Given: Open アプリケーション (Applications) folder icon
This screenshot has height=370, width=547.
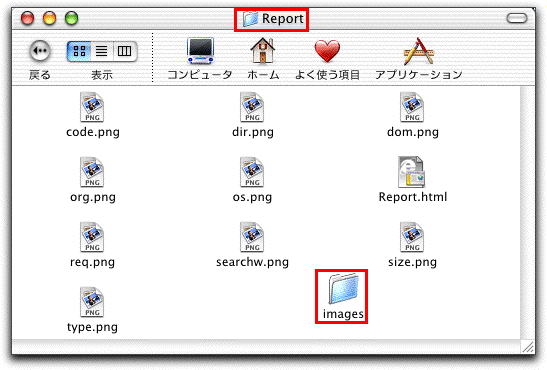Looking at the screenshot, I should point(418,51).
